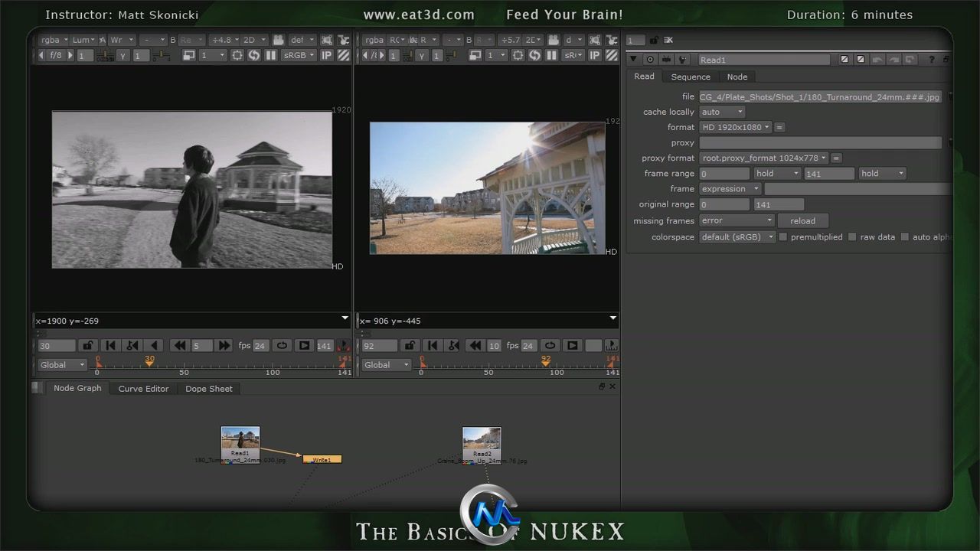The height and width of the screenshot is (551, 980).
Task: Toggle the properties bin lock icon
Action: [654, 41]
